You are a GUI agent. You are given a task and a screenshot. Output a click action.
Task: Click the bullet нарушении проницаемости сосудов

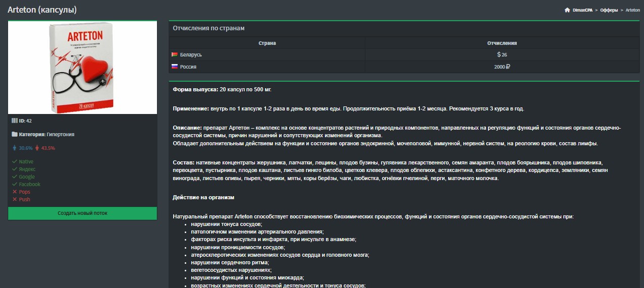[238, 247]
